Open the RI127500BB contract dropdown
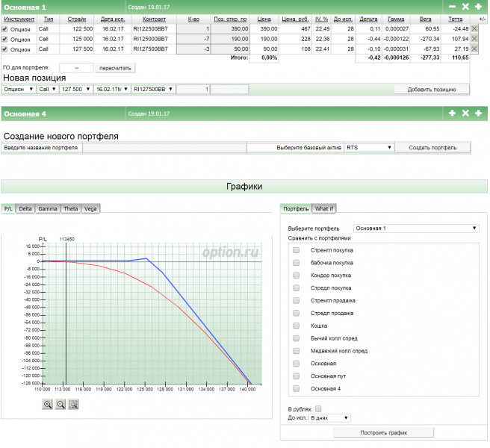 pyautogui.click(x=153, y=89)
